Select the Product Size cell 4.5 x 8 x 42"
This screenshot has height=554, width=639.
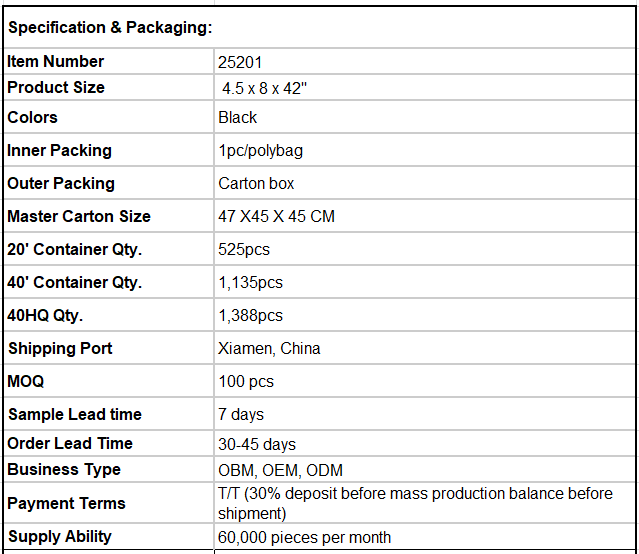coord(424,88)
